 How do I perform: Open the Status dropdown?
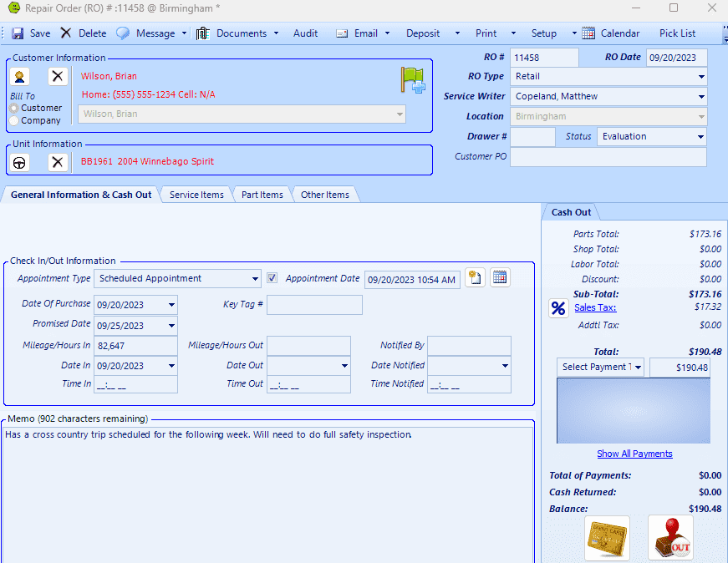click(x=700, y=136)
